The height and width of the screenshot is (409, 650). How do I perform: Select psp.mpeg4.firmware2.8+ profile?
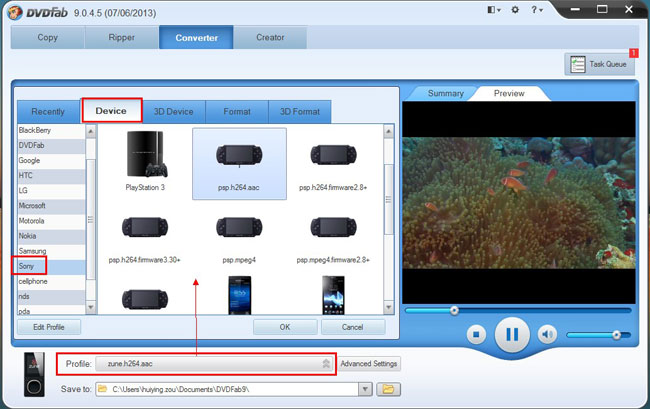333,237
